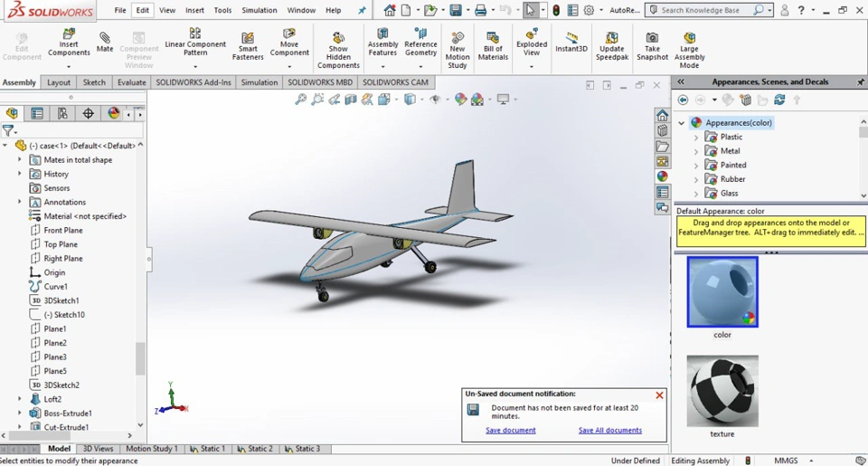Toggle Large Assembly Mode

point(689,51)
